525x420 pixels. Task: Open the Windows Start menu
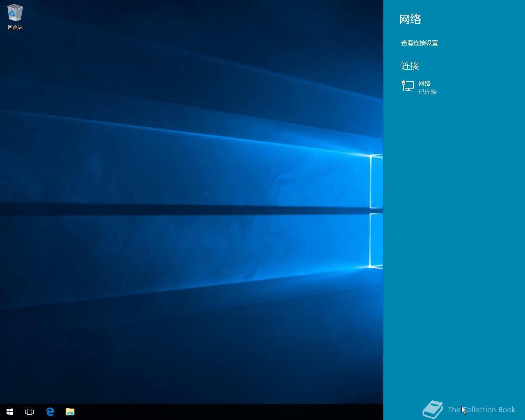pyautogui.click(x=10, y=412)
